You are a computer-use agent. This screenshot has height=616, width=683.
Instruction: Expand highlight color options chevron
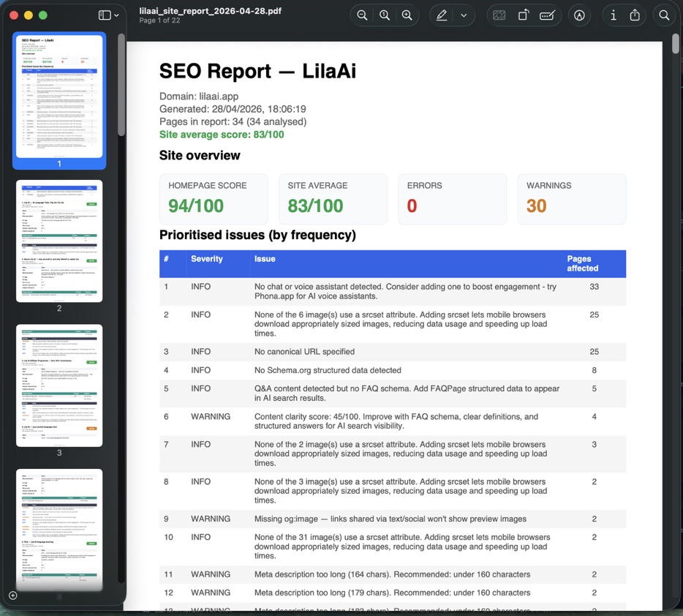[464, 15]
